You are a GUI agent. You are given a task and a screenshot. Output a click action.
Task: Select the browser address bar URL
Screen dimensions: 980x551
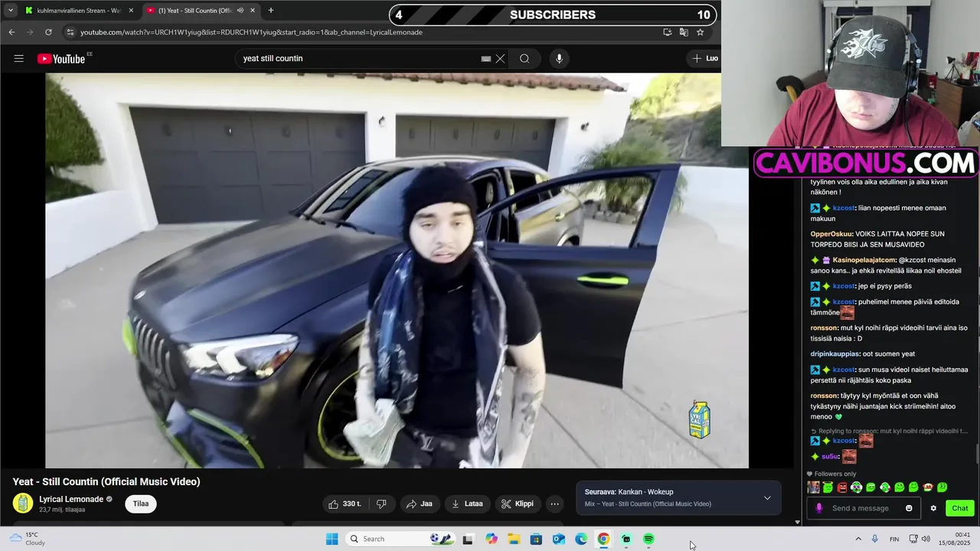point(251,32)
